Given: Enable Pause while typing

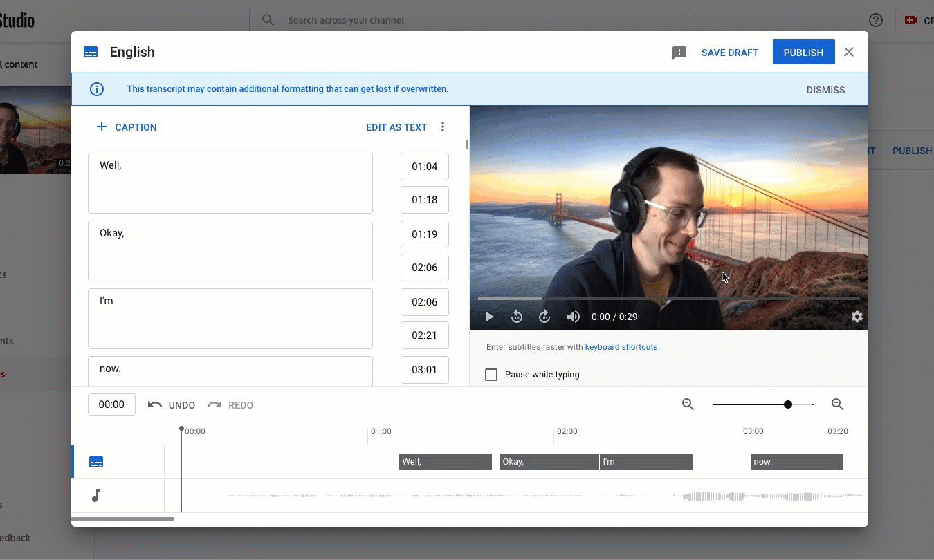Looking at the screenshot, I should (x=491, y=374).
